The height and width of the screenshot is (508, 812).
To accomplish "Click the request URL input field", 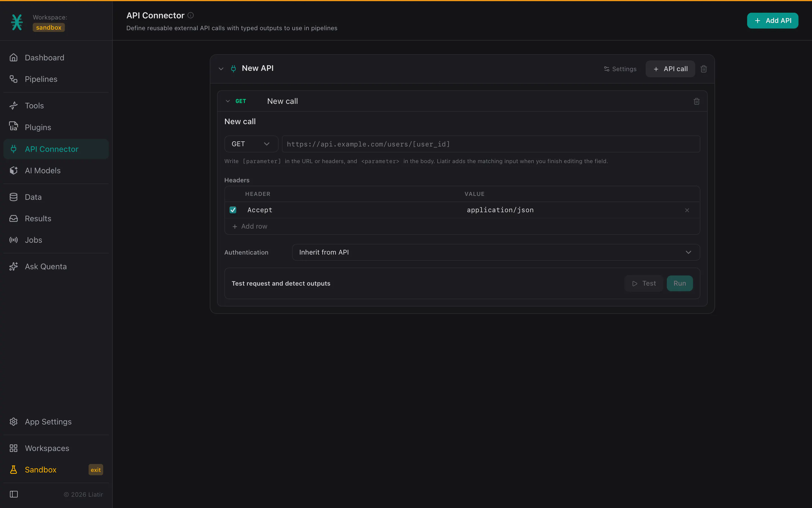I will point(491,144).
